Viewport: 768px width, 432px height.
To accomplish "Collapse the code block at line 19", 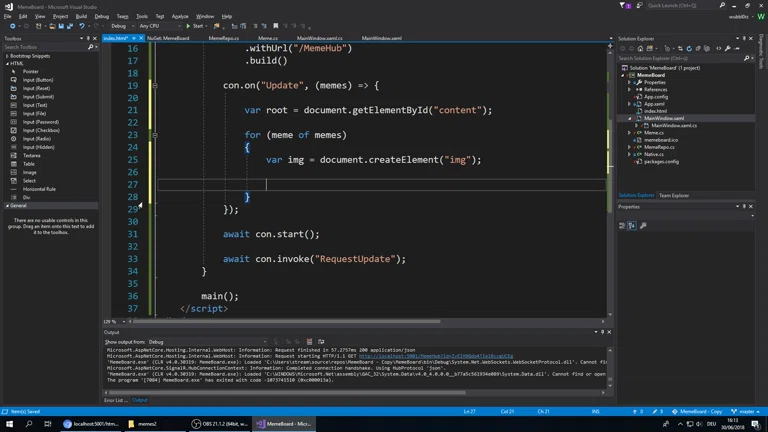I will [155, 85].
